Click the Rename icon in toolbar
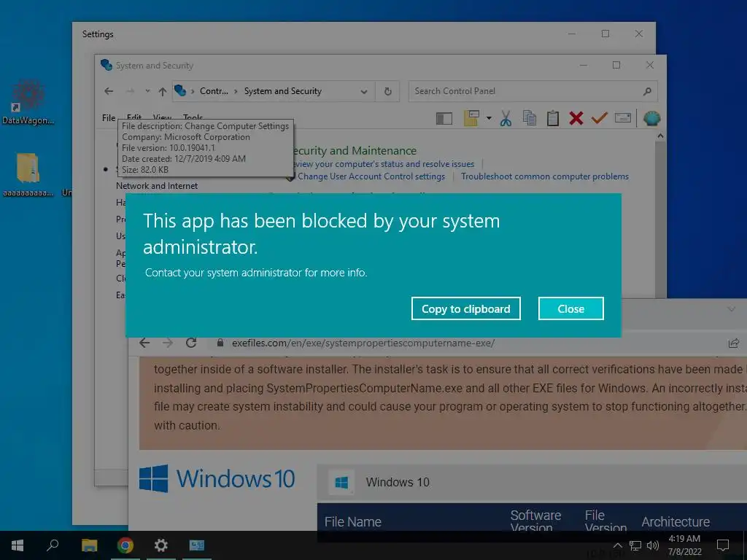The width and height of the screenshot is (747, 560). [x=623, y=117]
